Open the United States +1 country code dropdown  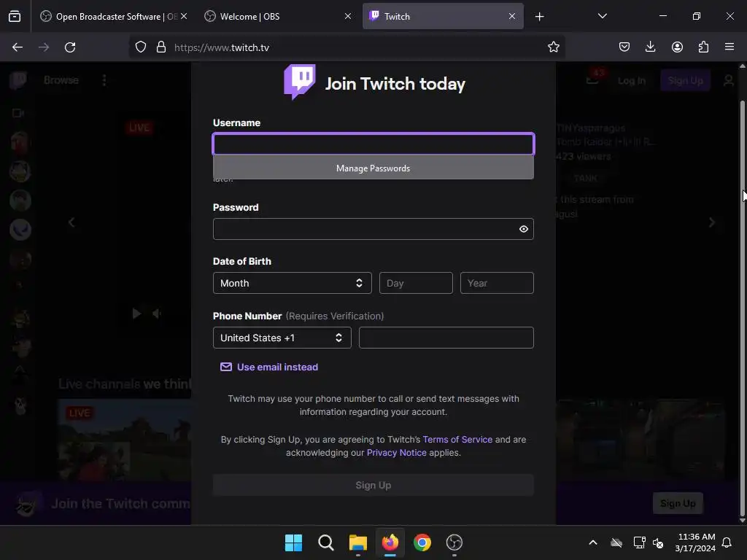click(x=282, y=338)
